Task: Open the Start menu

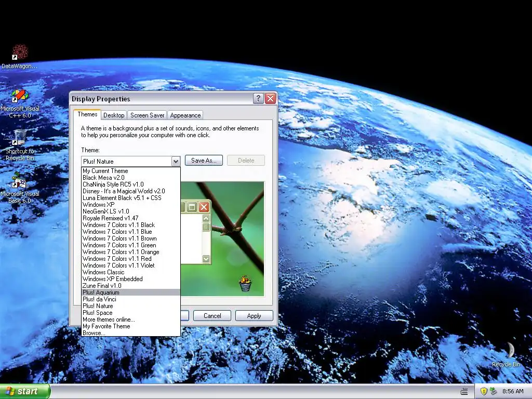Action: click(x=25, y=391)
